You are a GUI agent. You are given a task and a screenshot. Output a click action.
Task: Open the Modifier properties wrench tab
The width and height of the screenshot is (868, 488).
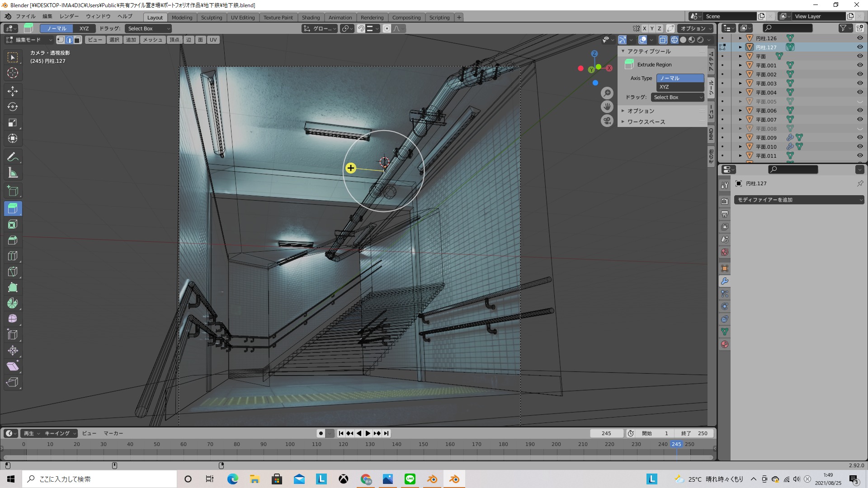tap(725, 281)
